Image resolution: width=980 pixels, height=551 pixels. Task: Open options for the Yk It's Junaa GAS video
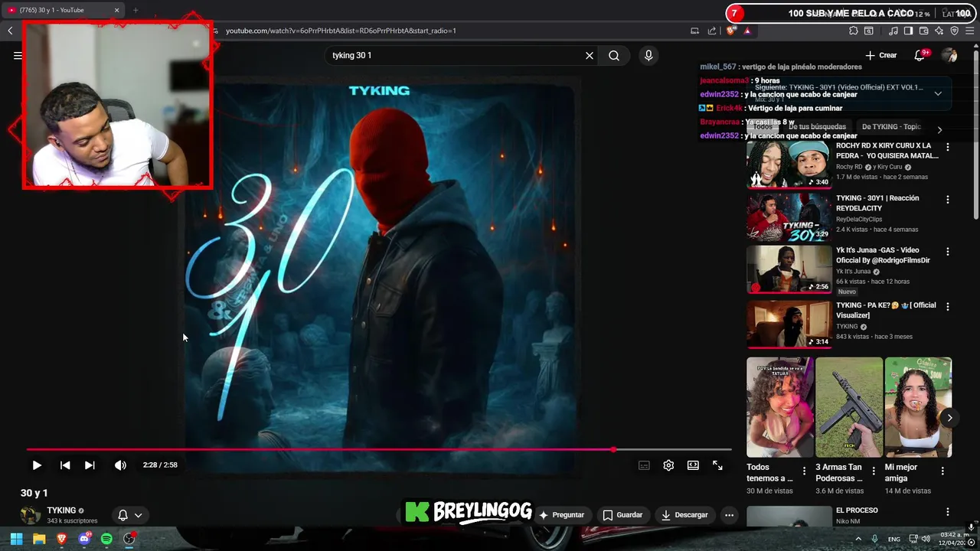(x=948, y=252)
